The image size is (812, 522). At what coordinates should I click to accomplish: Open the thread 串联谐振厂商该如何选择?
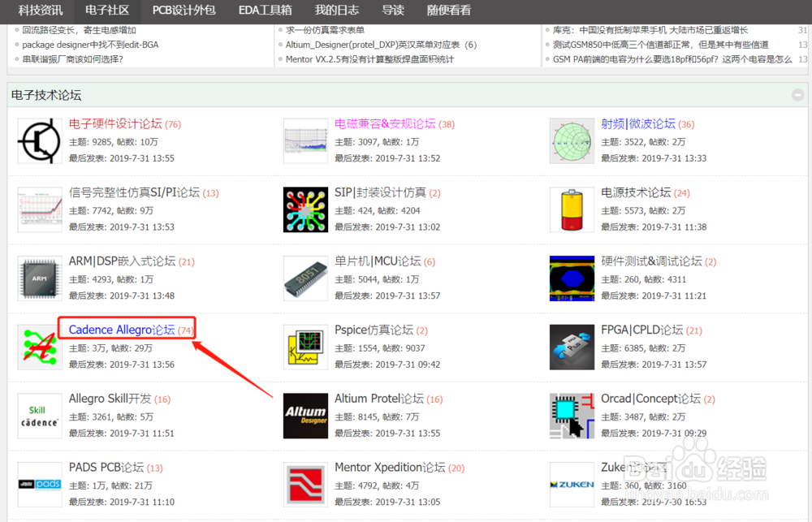pyautogui.click(x=72, y=59)
